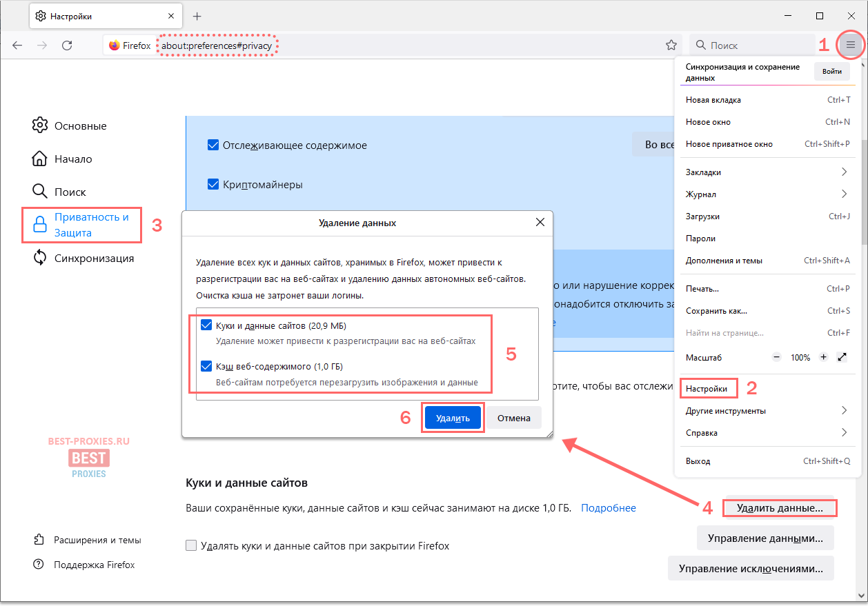Image resolution: width=868 pixels, height=606 pixels.
Task: Select Новая вкладка menu item
Action: pos(767,100)
